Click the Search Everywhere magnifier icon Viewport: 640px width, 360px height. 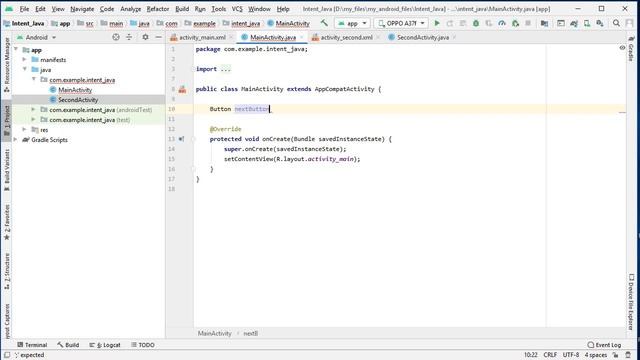click(616, 23)
